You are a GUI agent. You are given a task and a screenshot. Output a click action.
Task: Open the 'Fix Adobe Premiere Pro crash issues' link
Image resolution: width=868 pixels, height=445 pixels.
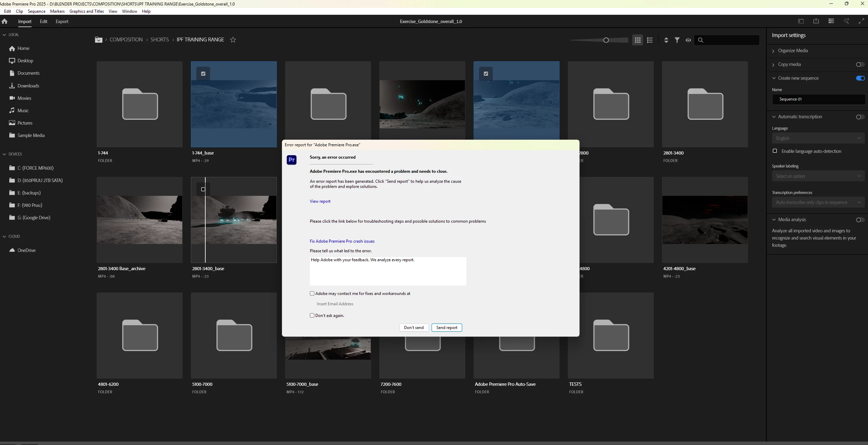342,241
